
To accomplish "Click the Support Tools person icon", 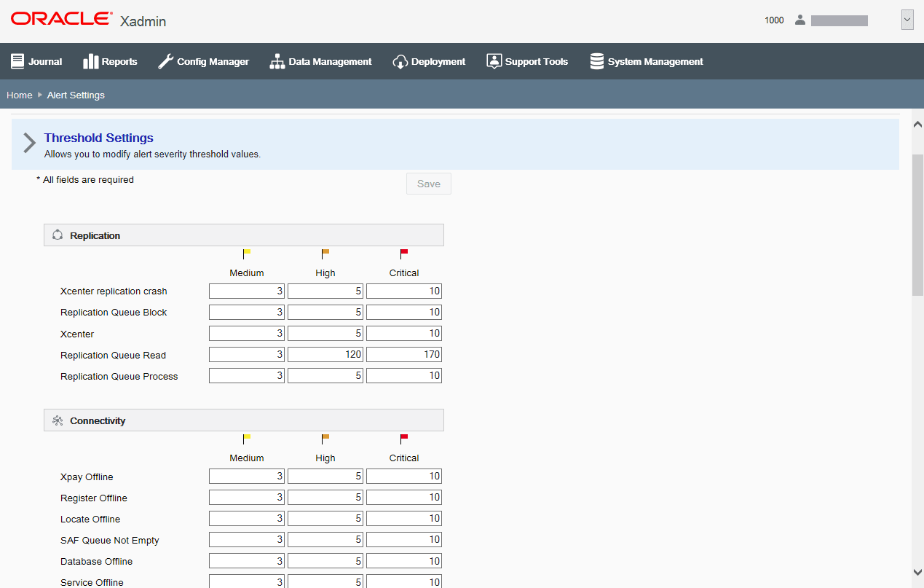I will [x=494, y=61].
